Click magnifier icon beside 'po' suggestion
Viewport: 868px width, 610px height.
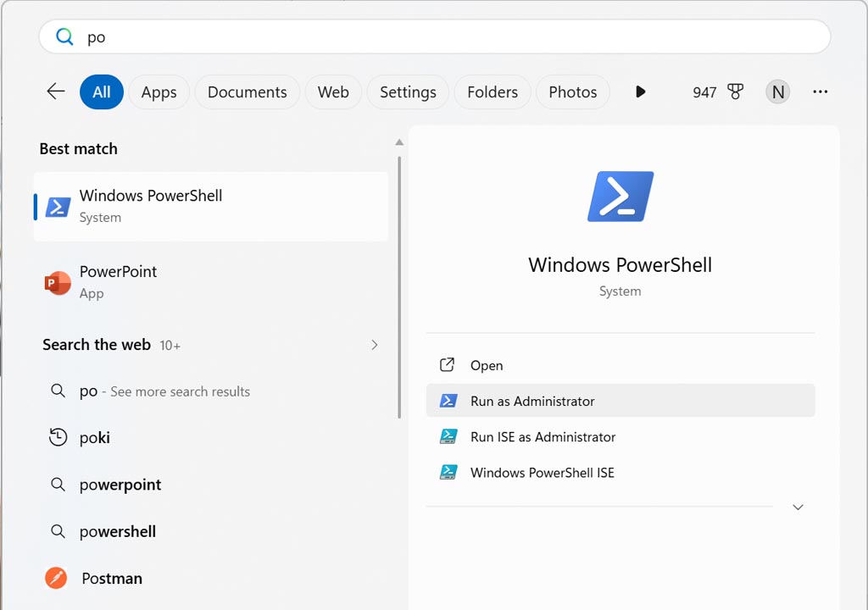coord(58,391)
